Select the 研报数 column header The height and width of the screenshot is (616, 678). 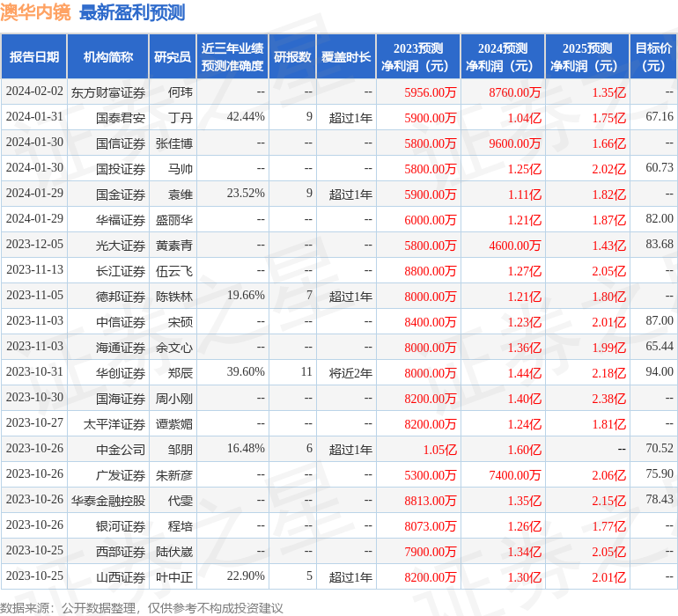pos(292,56)
